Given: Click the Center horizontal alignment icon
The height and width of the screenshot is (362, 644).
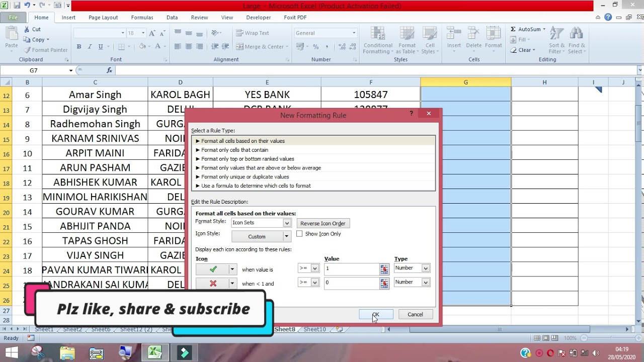Looking at the screenshot, I should point(189,47).
